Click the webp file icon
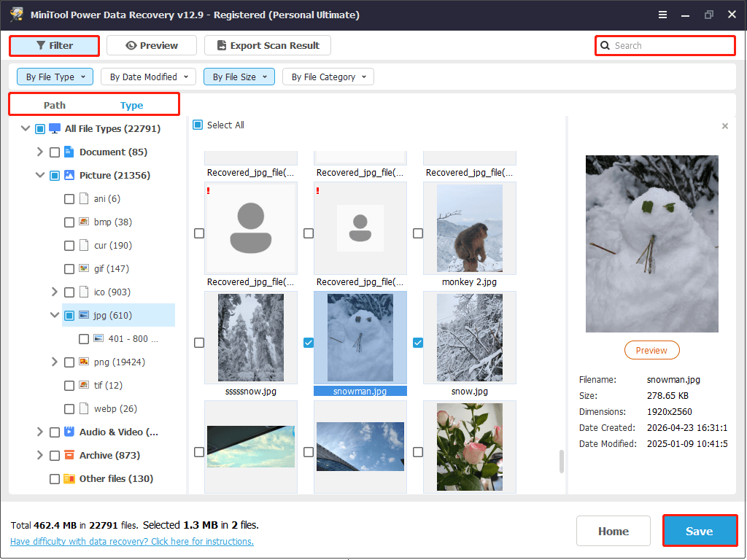Image resolution: width=747 pixels, height=560 pixels. pyautogui.click(x=84, y=408)
